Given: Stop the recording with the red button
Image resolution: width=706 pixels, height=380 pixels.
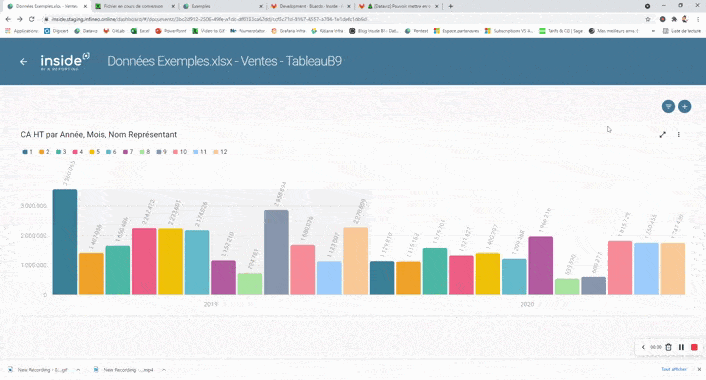Looking at the screenshot, I should pyautogui.click(x=694, y=347).
